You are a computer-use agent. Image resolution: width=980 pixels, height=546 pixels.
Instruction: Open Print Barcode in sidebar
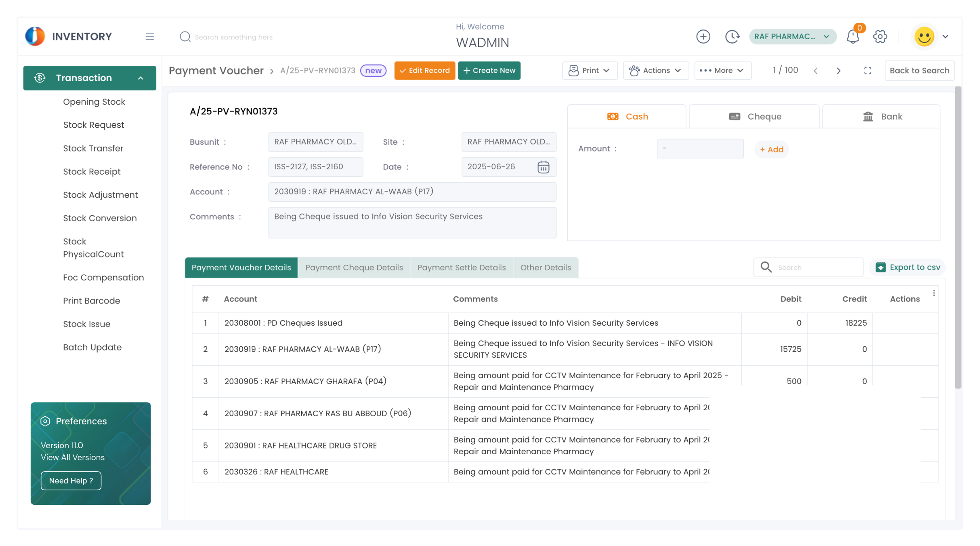[92, 301]
